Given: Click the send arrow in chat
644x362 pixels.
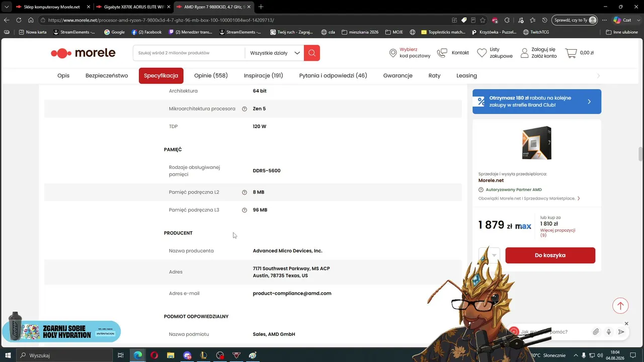Looking at the screenshot, I should tap(621, 332).
